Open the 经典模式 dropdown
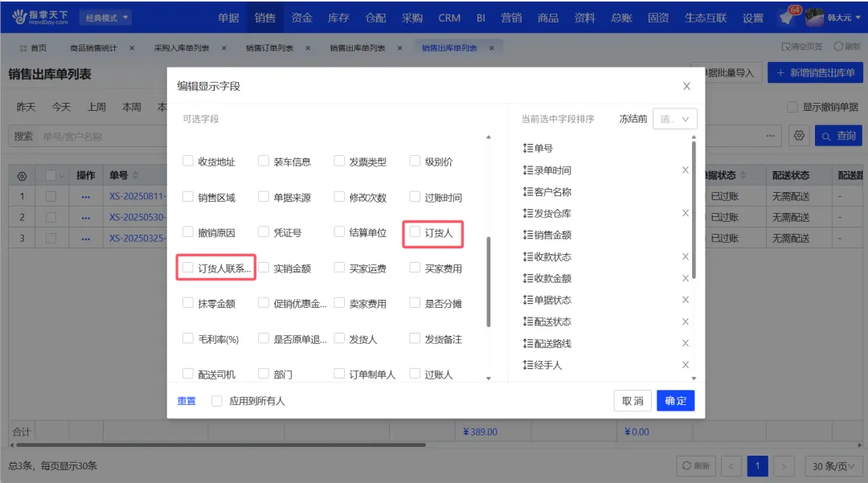 (106, 18)
